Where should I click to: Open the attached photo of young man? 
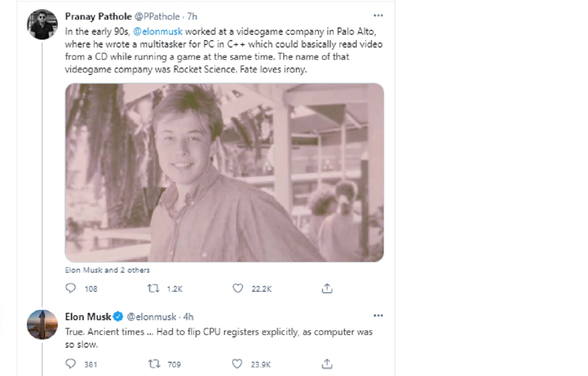click(x=224, y=172)
